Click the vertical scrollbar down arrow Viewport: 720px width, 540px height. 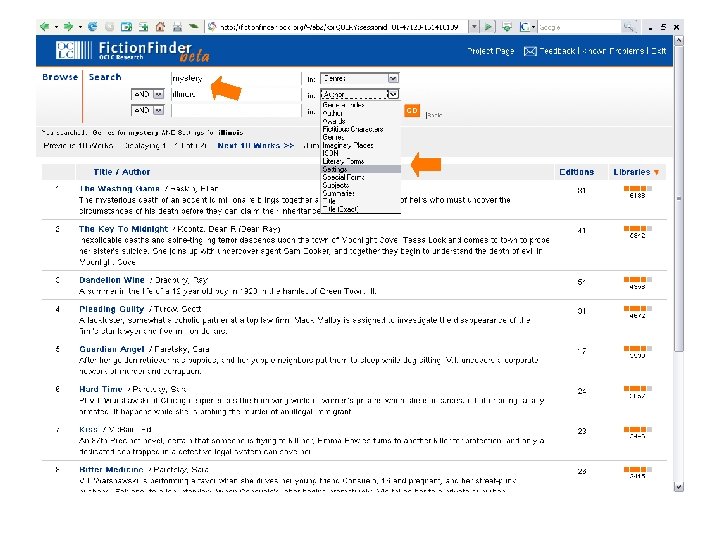point(679,486)
